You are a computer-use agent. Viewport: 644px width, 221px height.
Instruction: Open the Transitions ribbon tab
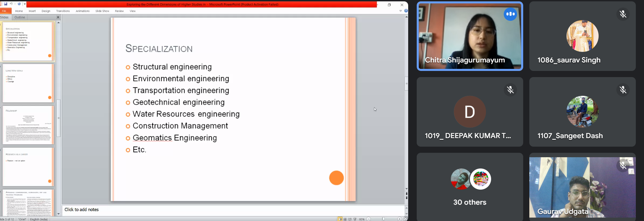click(63, 11)
